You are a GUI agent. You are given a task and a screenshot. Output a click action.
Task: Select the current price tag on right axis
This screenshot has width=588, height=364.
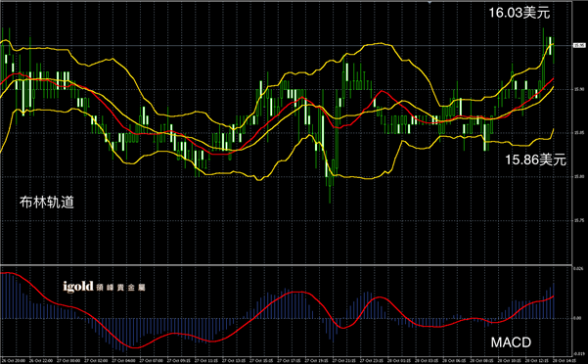point(579,45)
